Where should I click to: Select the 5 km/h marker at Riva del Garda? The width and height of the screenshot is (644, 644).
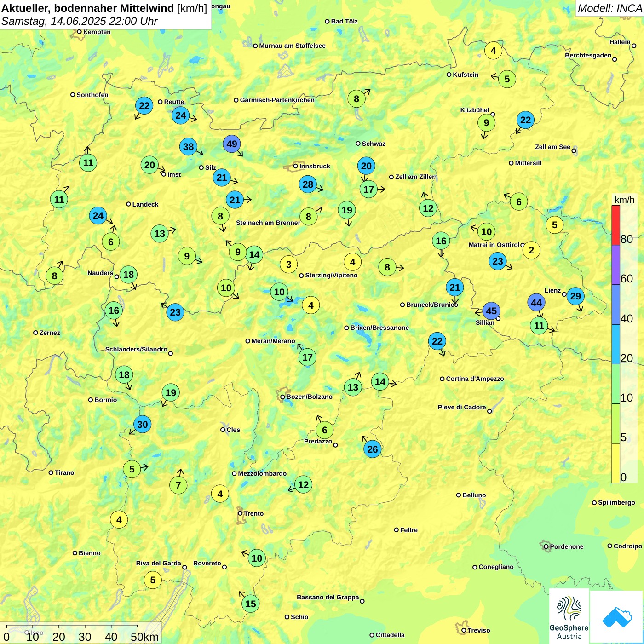(x=153, y=580)
